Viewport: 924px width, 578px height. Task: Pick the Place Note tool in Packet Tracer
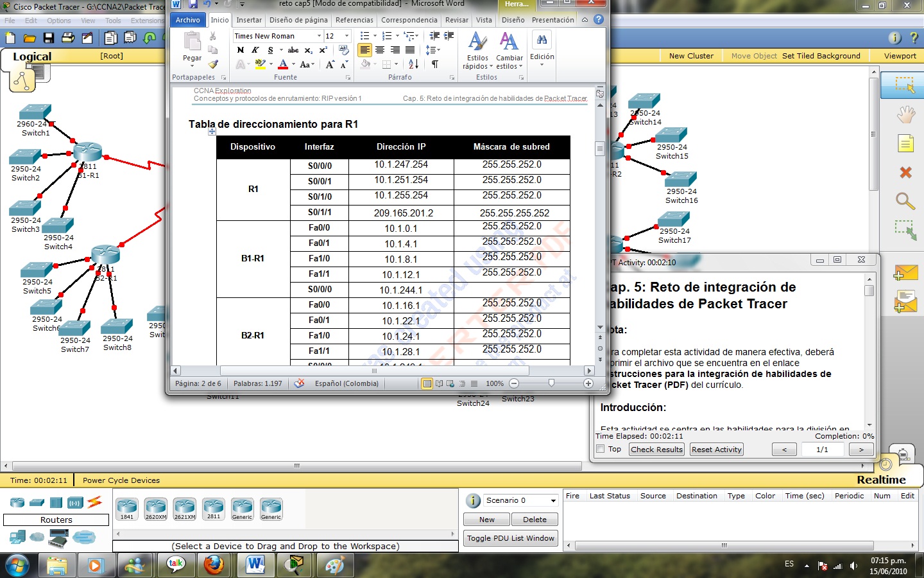click(x=905, y=143)
